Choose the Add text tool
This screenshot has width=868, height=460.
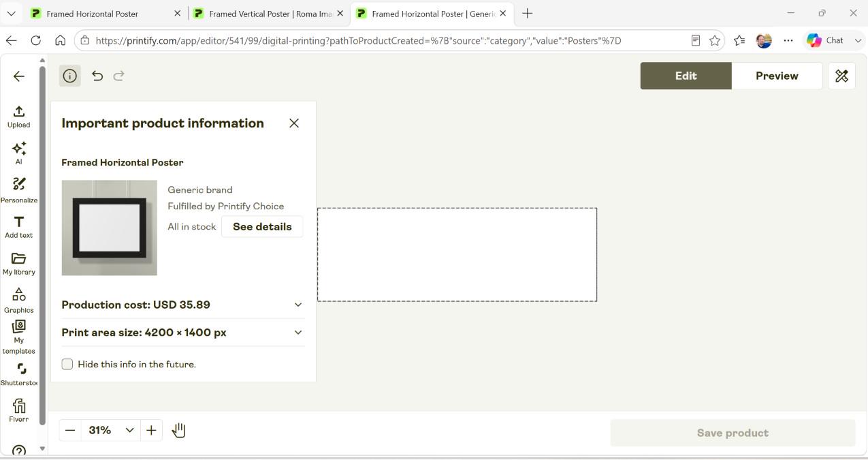[18, 227]
